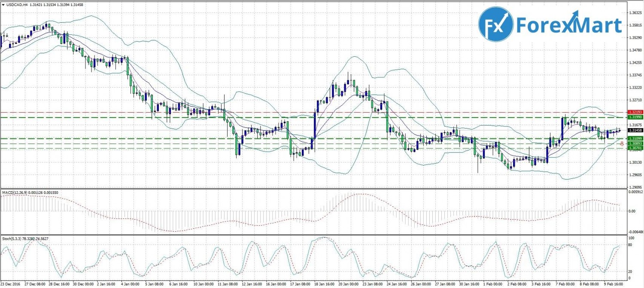Image resolution: width=644 pixels, height=288 pixels.
Task: Click the black 1.31458 current price label
Action: tap(634, 130)
